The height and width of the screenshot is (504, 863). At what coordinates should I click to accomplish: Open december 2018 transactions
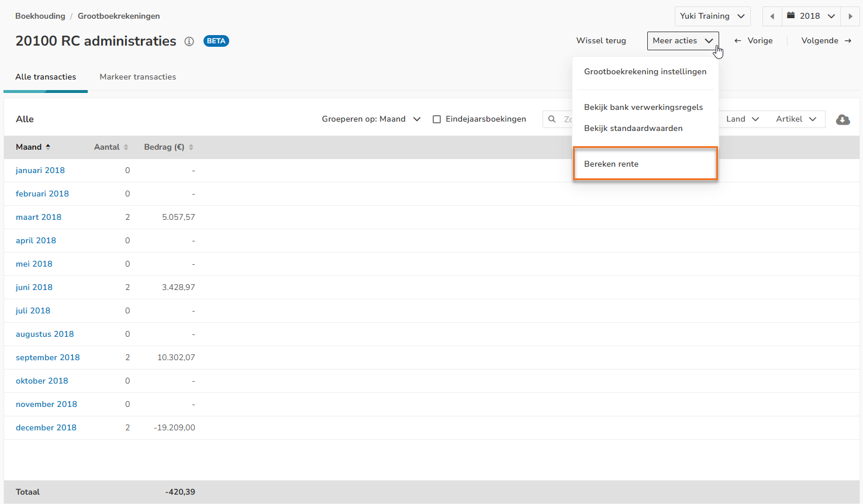click(46, 427)
